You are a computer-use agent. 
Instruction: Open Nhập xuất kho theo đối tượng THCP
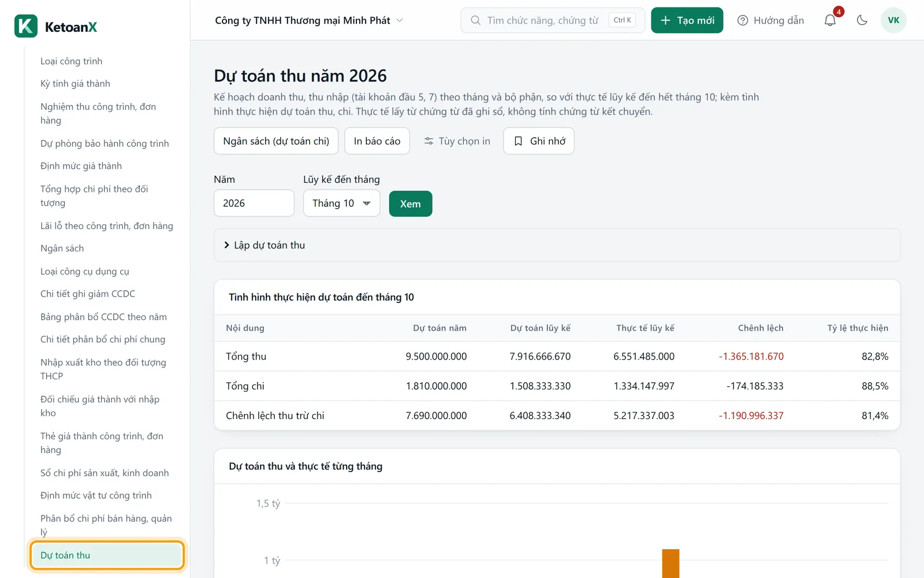tap(103, 369)
